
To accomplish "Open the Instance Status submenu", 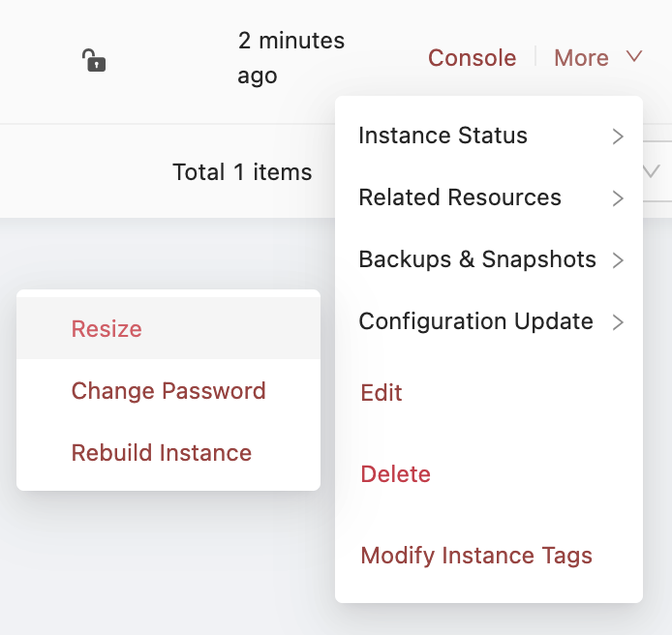I will coord(443,136).
